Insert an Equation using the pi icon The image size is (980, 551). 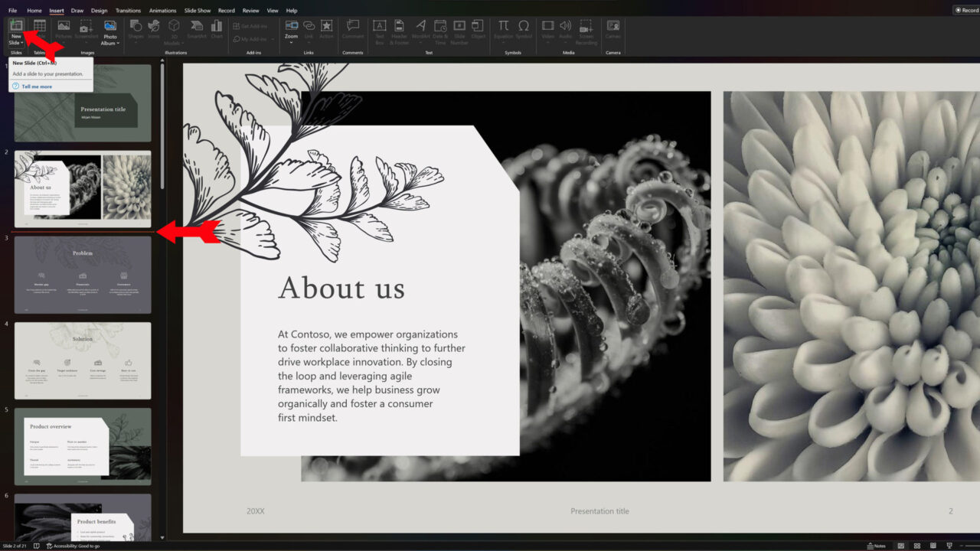(x=503, y=26)
